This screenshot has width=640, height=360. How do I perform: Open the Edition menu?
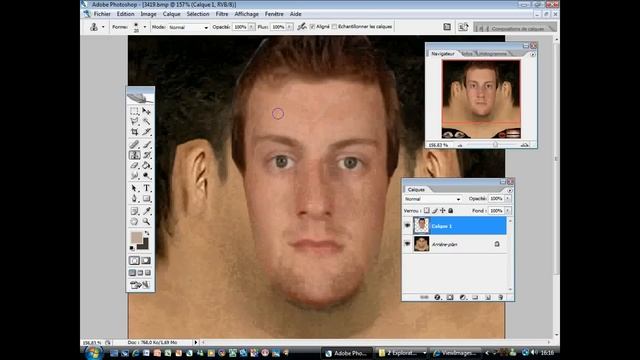tap(125, 14)
